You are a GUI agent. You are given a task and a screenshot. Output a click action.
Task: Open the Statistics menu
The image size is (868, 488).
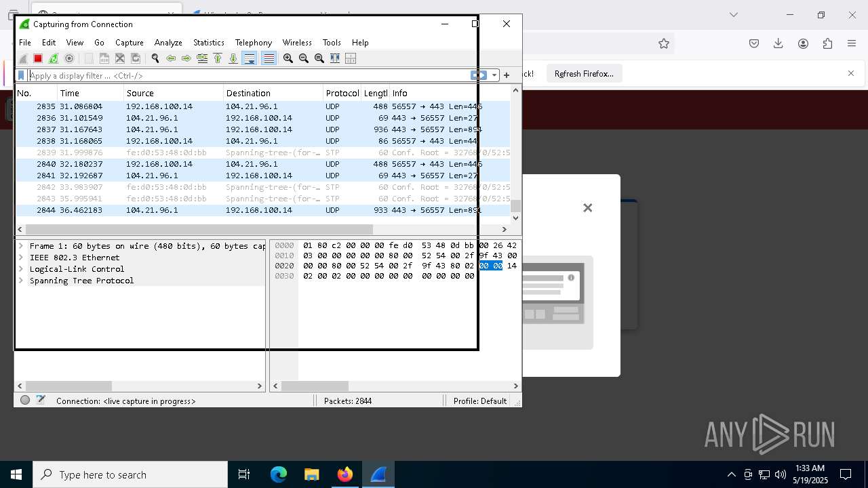pos(209,42)
